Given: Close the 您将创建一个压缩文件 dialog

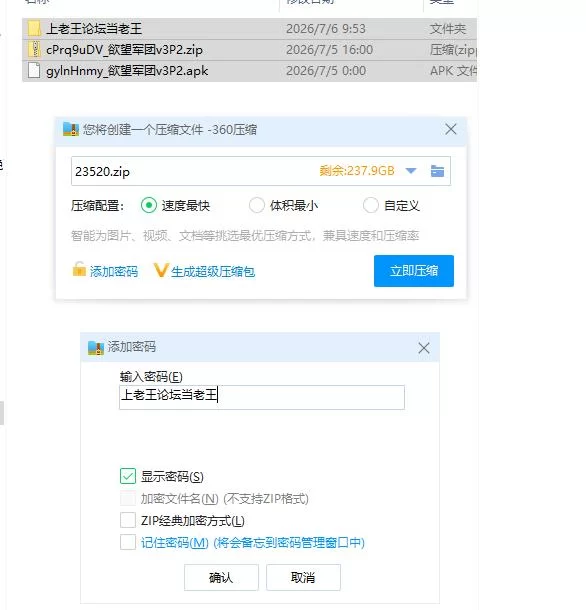Looking at the screenshot, I should 451,129.
